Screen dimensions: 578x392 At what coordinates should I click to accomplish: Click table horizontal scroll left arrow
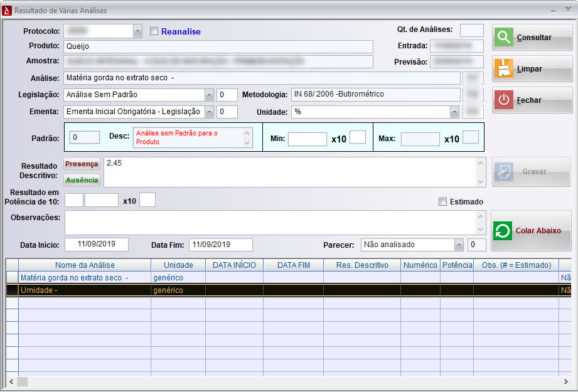coord(11,382)
